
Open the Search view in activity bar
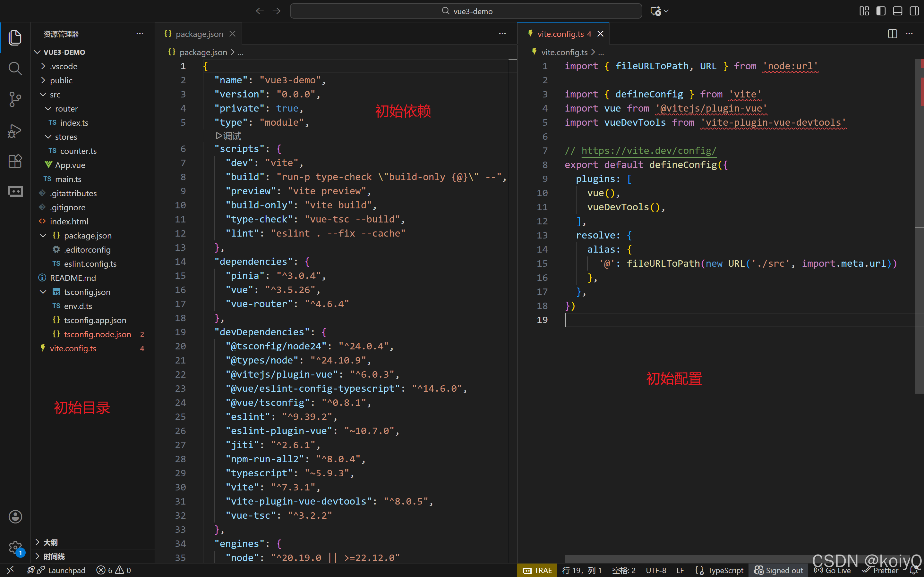(15, 69)
